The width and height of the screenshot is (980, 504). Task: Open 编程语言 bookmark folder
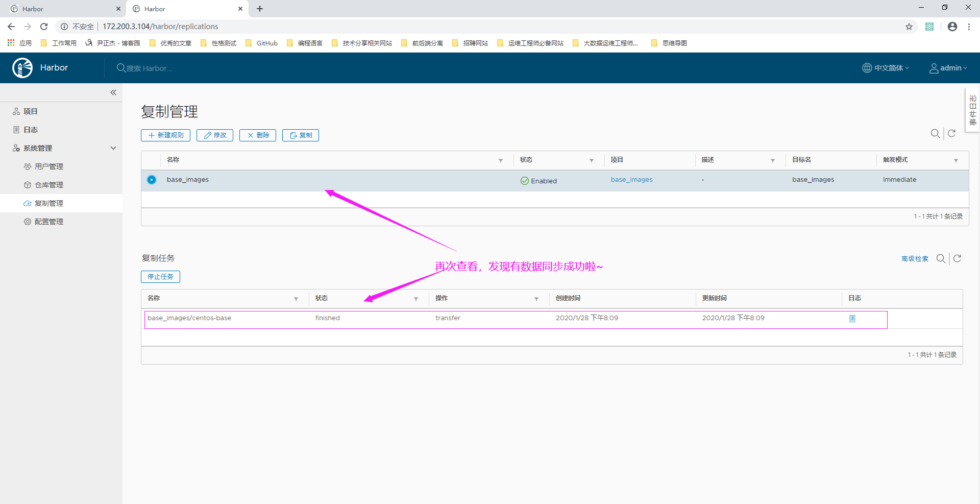(305, 43)
